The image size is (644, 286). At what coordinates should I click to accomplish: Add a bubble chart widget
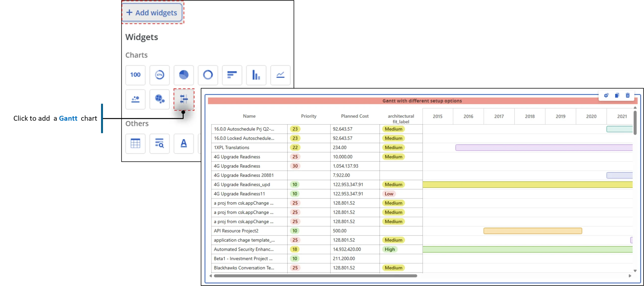click(x=159, y=99)
